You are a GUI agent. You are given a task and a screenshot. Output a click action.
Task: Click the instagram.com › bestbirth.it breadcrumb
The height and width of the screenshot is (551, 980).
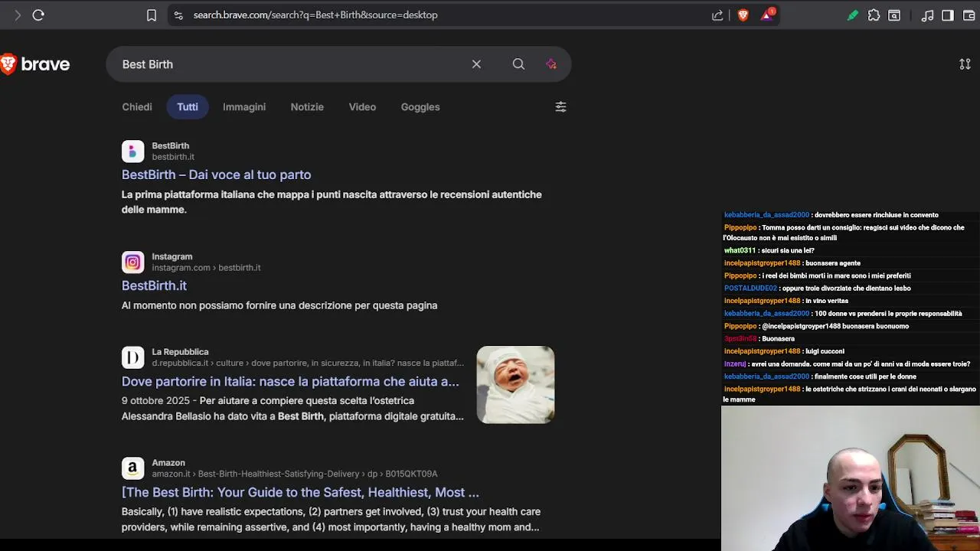[206, 268]
